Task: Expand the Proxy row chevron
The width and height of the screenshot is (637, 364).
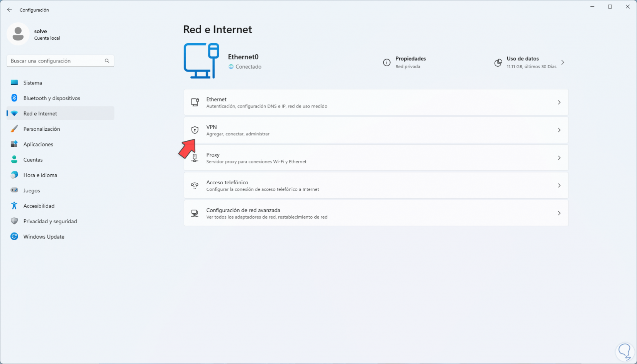Action: (559, 158)
